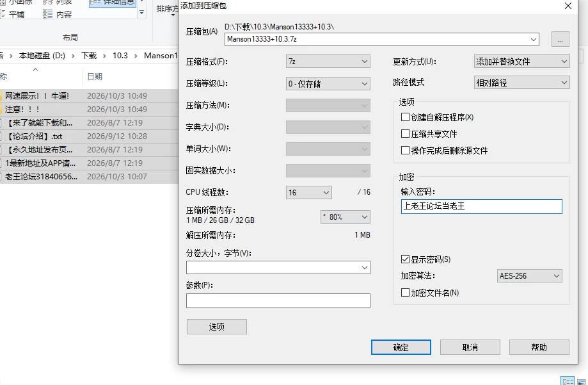Click the 取消 button
This screenshot has height=385, width=588.
(470, 347)
